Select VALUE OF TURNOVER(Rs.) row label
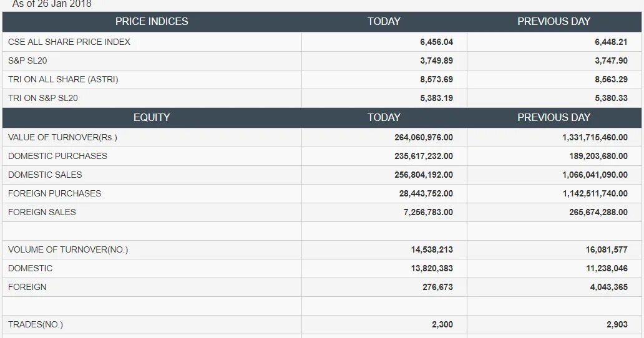This screenshot has height=338, width=644. coord(62,137)
